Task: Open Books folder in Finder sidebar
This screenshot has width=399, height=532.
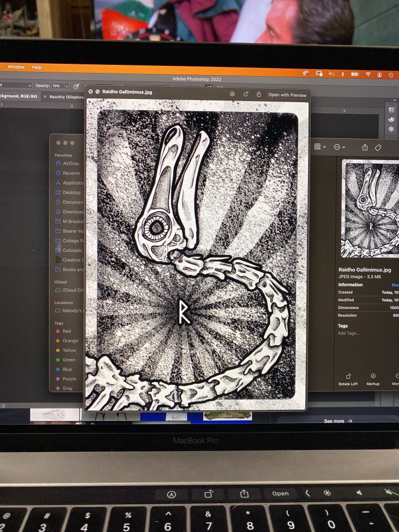Action: (70, 269)
